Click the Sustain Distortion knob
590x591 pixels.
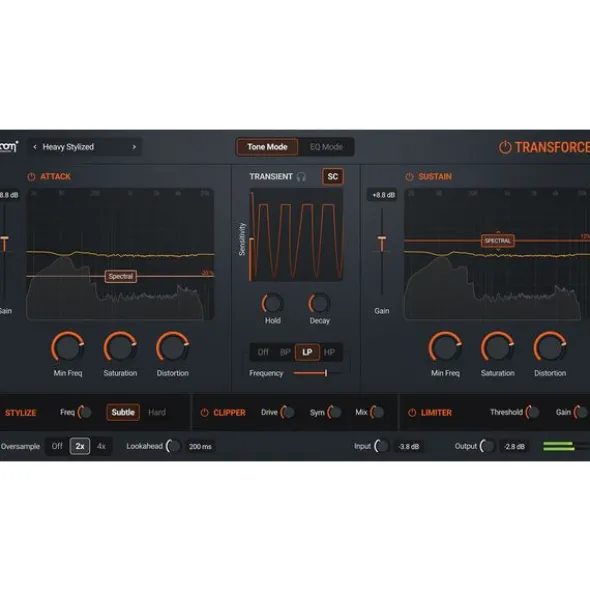550,347
